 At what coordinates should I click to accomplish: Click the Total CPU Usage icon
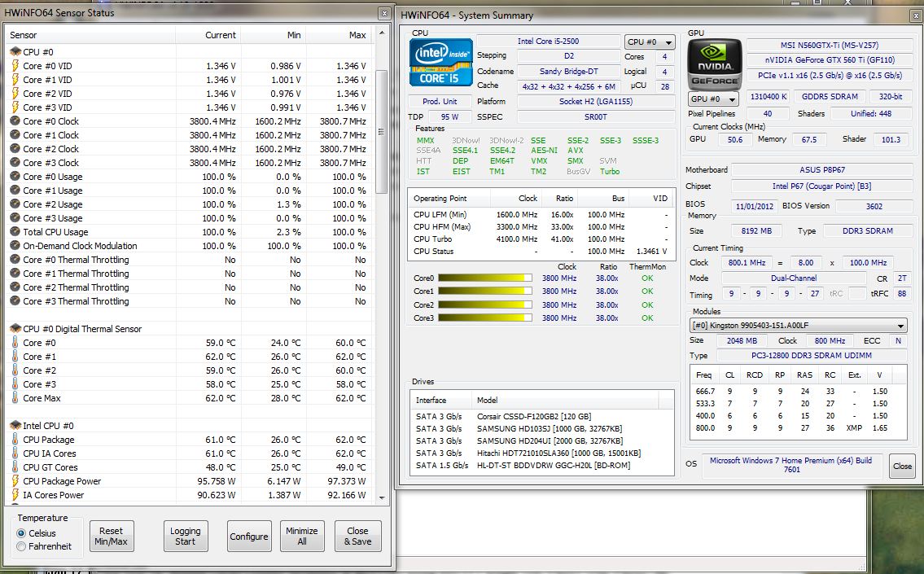coord(15,231)
